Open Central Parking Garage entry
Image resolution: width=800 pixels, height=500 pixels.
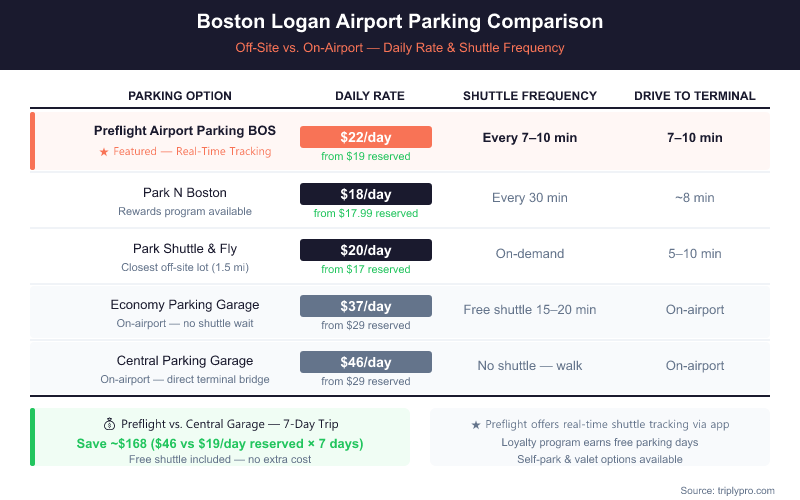[185, 361]
